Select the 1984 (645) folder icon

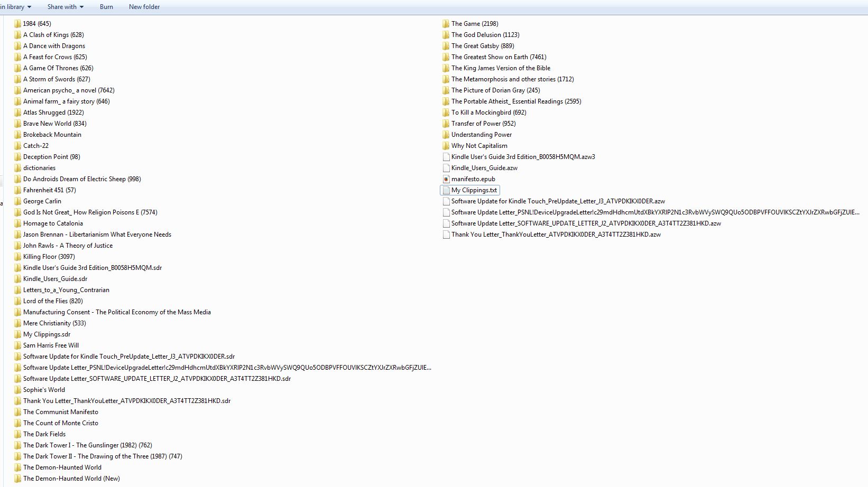pos(17,24)
